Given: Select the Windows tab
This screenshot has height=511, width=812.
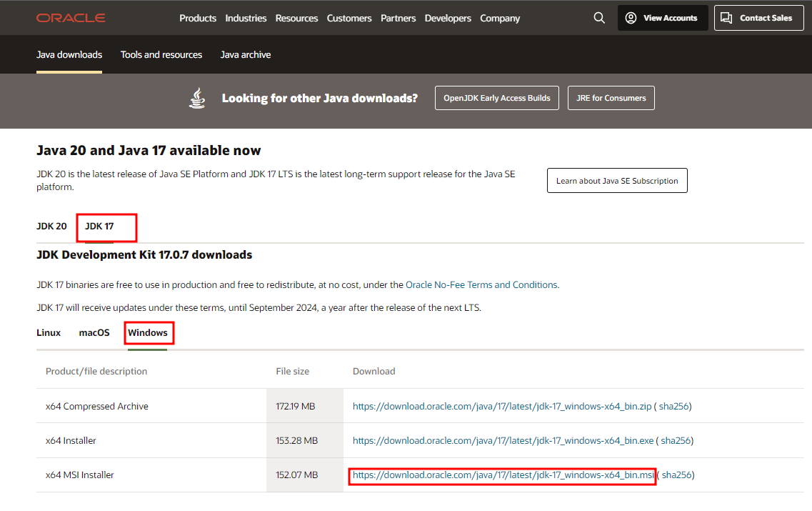Looking at the screenshot, I should click(148, 333).
